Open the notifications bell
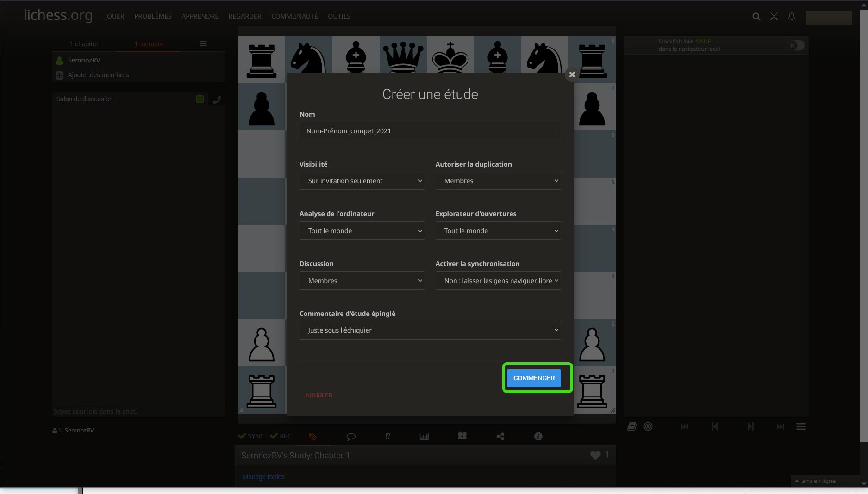 click(x=792, y=17)
